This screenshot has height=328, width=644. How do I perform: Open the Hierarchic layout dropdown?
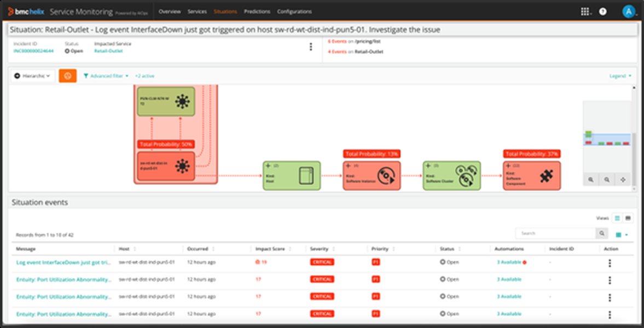click(33, 76)
